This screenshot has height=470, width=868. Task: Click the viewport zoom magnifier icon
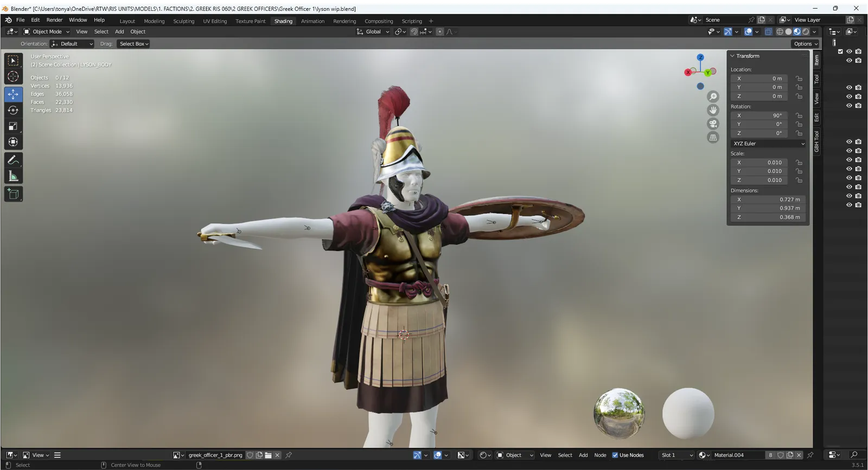(713, 96)
